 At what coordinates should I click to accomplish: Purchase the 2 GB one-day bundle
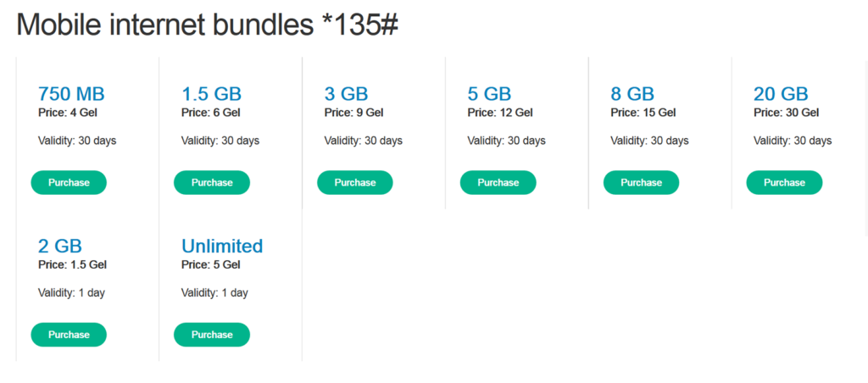[69, 335]
